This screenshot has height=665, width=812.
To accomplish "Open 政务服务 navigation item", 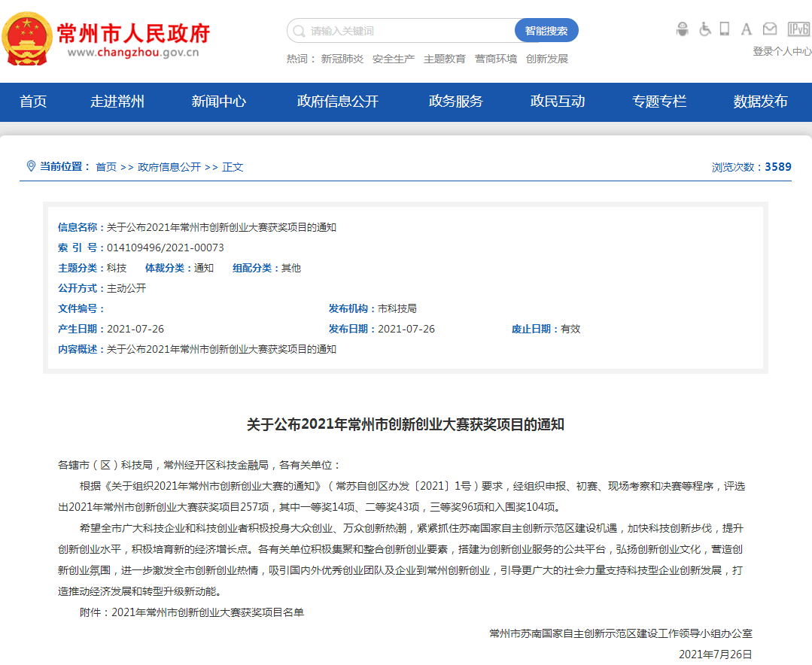I will coord(456,102).
